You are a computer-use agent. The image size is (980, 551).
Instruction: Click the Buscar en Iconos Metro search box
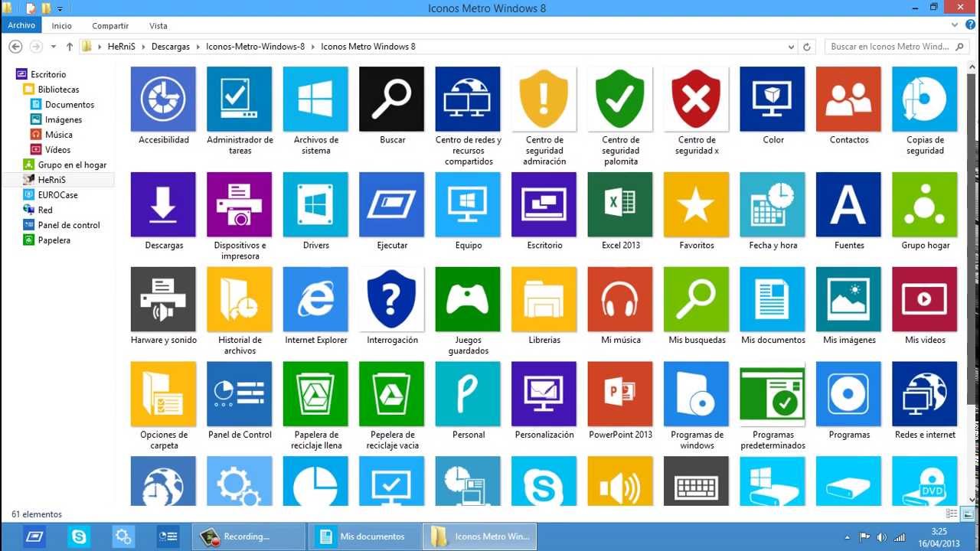[897, 47]
